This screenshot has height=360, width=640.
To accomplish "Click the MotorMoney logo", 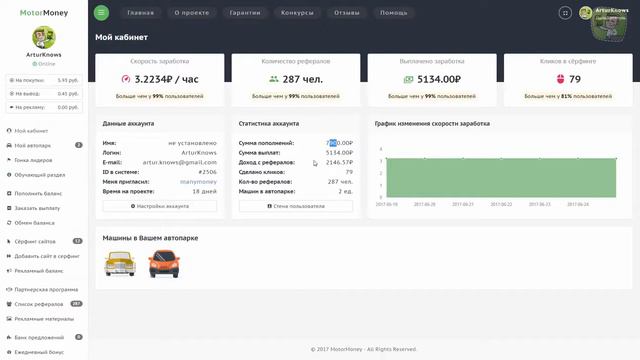I will click(x=44, y=13).
